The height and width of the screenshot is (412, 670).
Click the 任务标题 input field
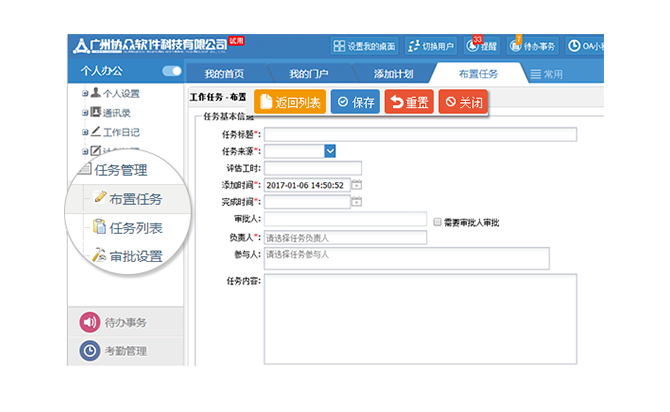[420, 135]
